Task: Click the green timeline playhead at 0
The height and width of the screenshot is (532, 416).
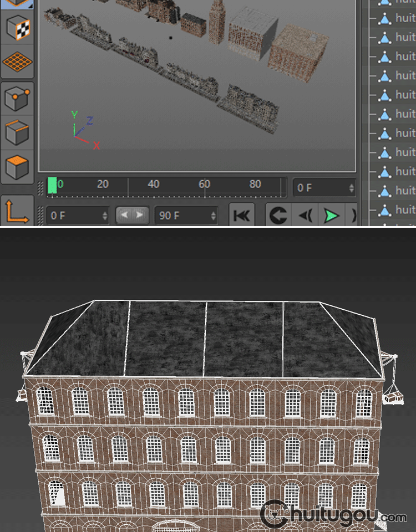Action: coord(52,186)
